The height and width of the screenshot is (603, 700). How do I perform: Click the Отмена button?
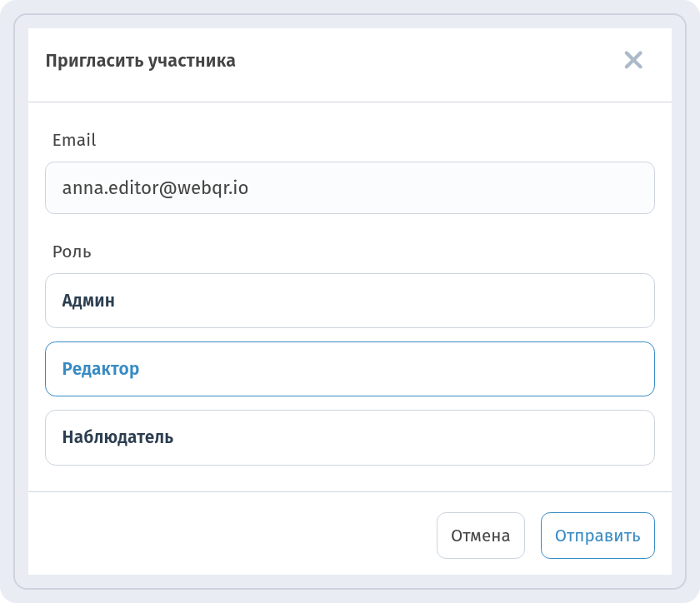point(480,536)
